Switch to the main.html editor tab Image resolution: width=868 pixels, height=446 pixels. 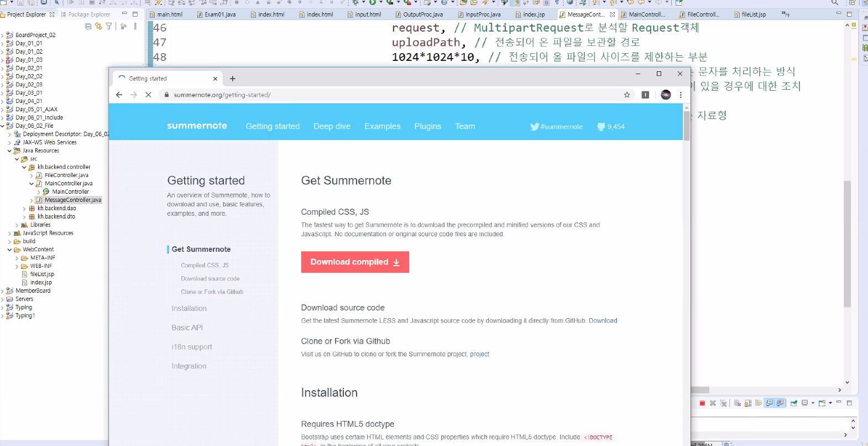166,14
